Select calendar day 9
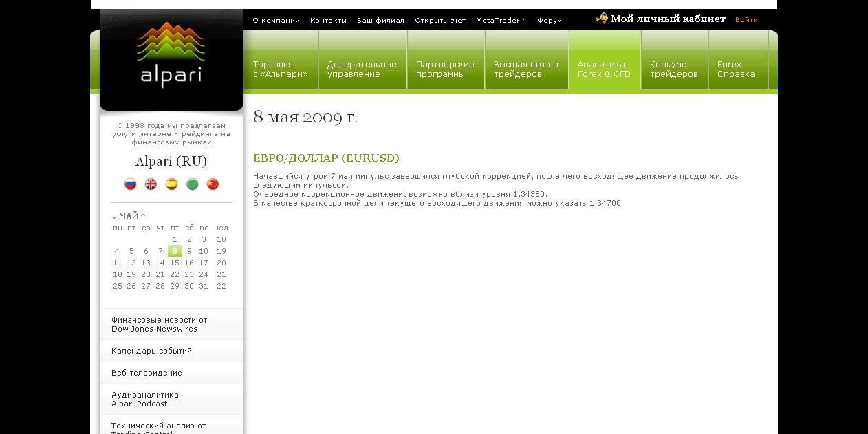Image resolution: width=868 pixels, height=434 pixels. click(189, 251)
